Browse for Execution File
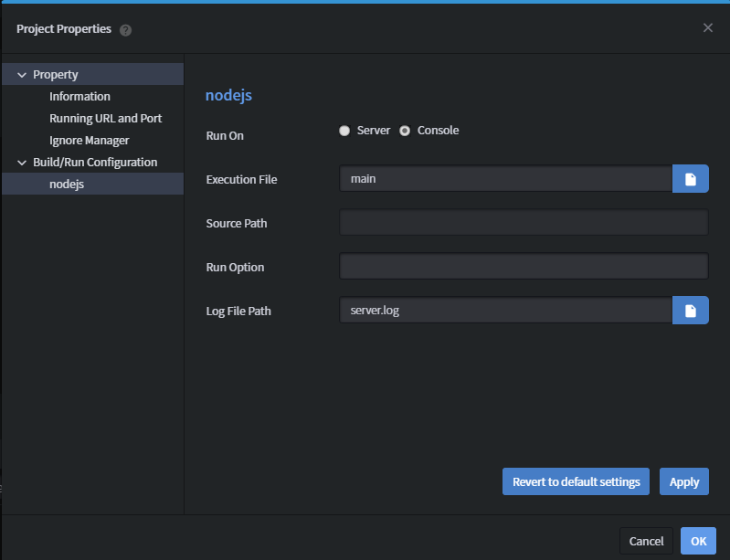Image resolution: width=730 pixels, height=560 pixels. [691, 179]
